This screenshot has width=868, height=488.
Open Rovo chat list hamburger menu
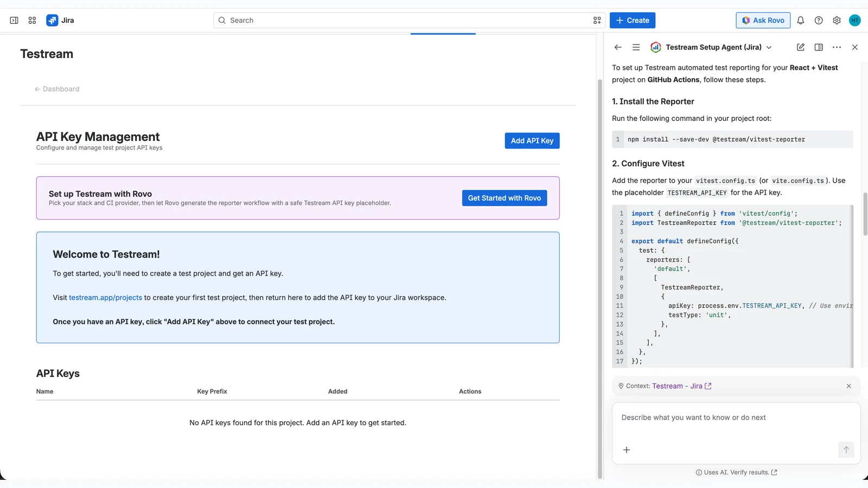[636, 47]
